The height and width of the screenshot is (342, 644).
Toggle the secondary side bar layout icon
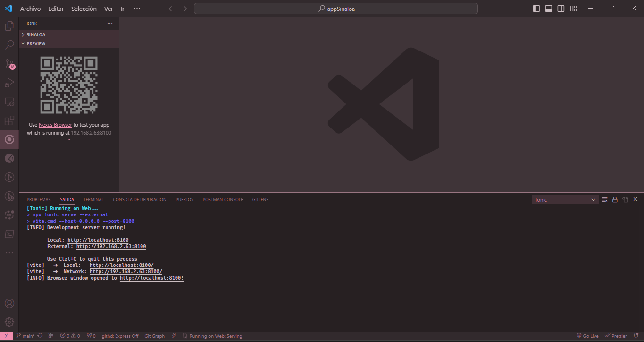[x=561, y=9]
